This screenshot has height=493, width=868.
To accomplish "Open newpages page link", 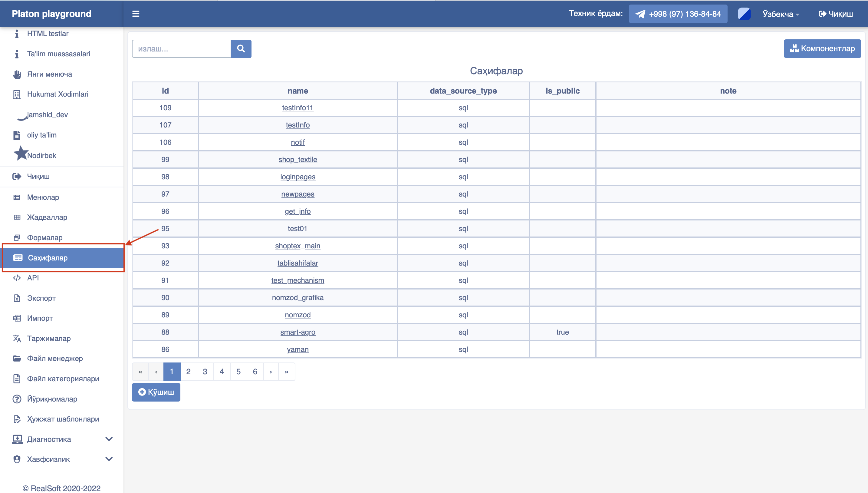I will (x=298, y=194).
